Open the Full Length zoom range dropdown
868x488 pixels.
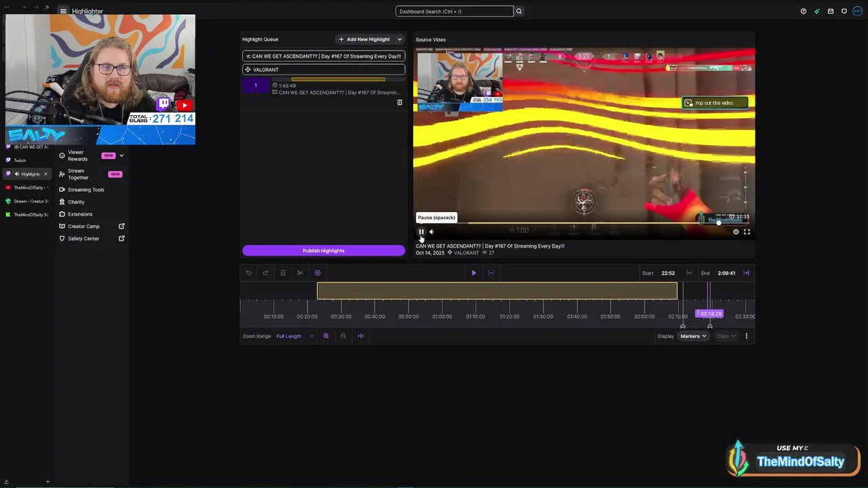295,336
